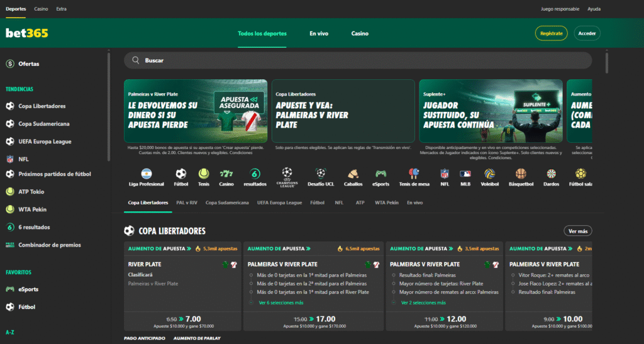The image size is (644, 344).
Task: Switch to the En vivo coupon tab
Action: click(415, 203)
